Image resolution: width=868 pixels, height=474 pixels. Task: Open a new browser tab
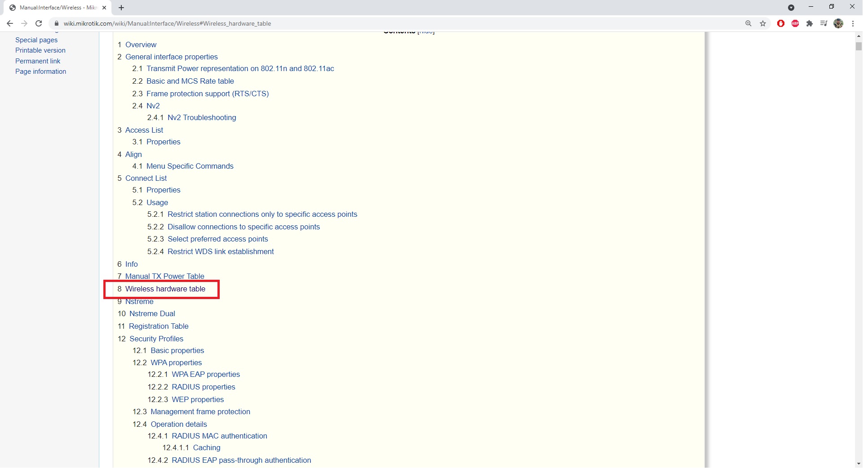tap(122, 8)
